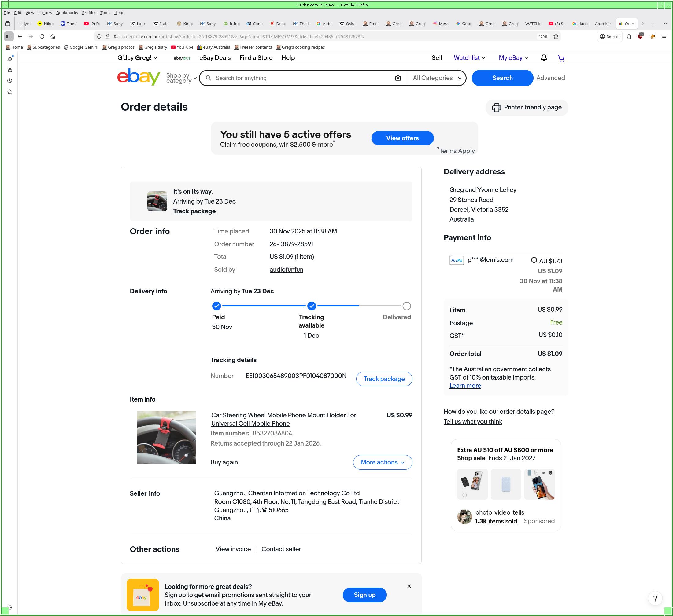Expand the Watchlist dropdown
This screenshot has width=673, height=616.
[x=469, y=58]
